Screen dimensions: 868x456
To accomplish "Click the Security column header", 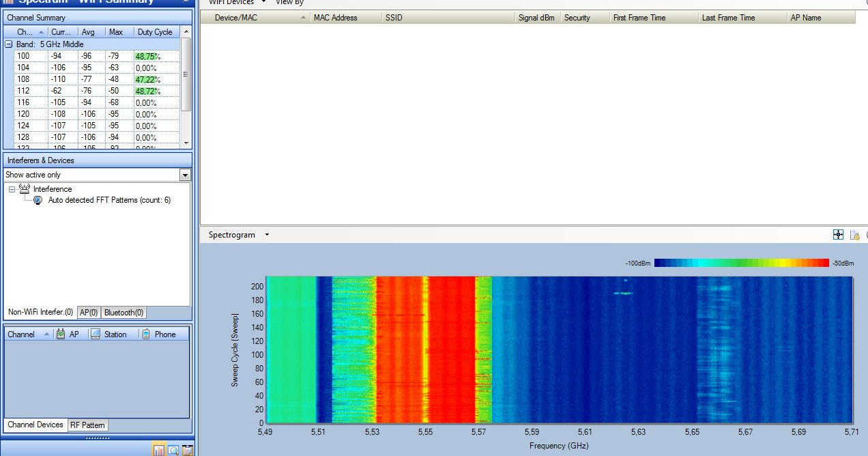I will tap(585, 18).
